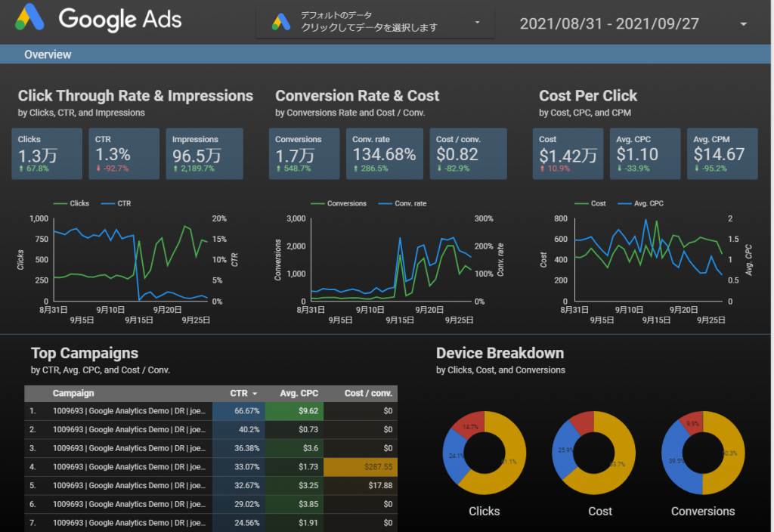This screenshot has width=774, height=532.
Task: Click the 29.02% CTR cell
Action: tap(239, 504)
